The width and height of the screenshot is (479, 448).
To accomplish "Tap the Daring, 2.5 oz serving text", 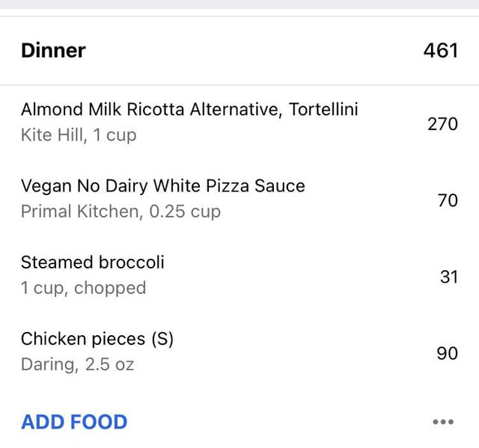I will pos(77,365).
